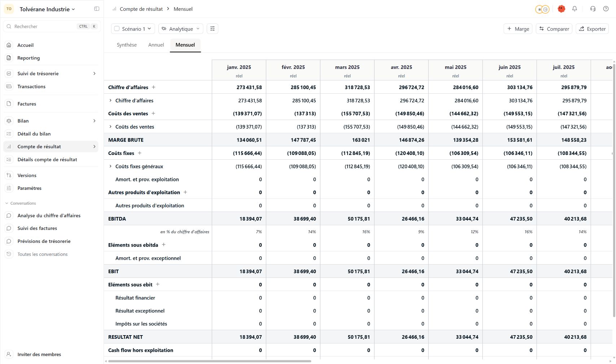This screenshot has height=364, width=616.
Task: Expand the Coûts fixes généraux row
Action: click(110, 167)
